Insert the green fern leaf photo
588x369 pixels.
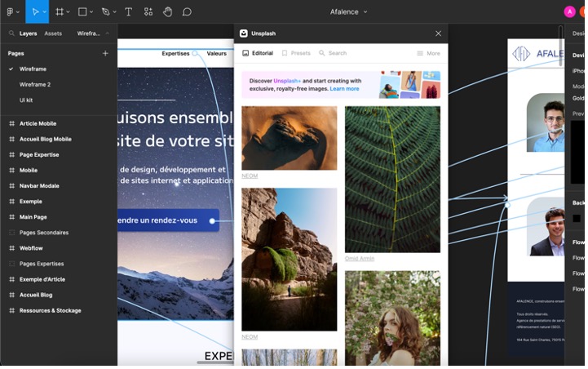(392, 179)
